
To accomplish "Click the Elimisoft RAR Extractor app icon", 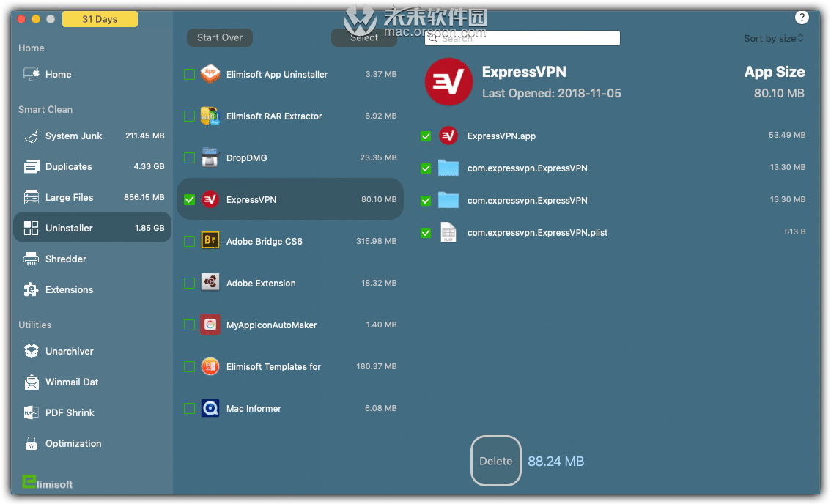I will pyautogui.click(x=210, y=116).
